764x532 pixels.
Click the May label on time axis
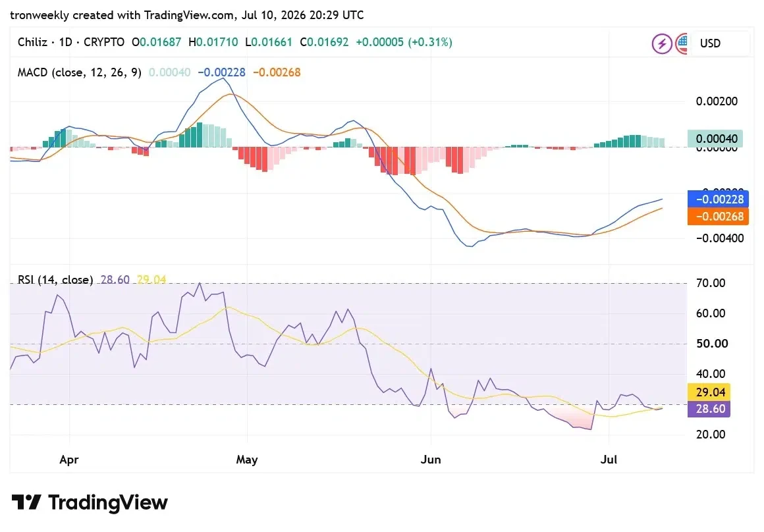pyautogui.click(x=246, y=460)
